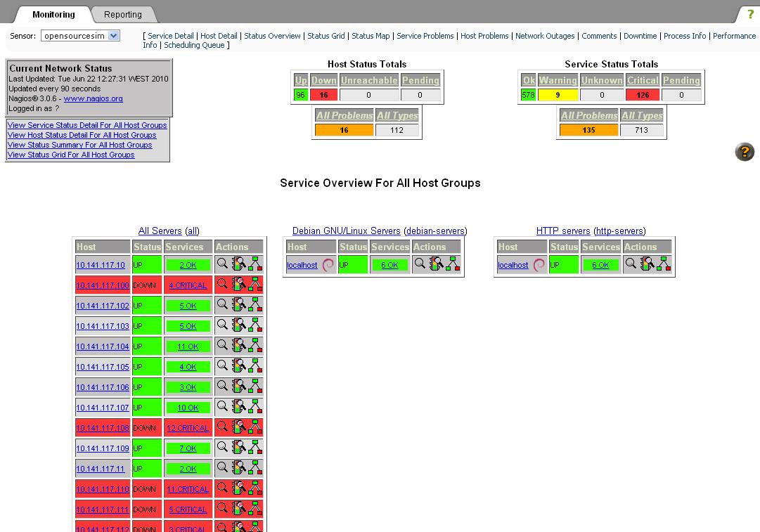This screenshot has width=760, height=532.
Task: Click traffic-light status icon for host 10.141.117.108
Action: point(238,427)
